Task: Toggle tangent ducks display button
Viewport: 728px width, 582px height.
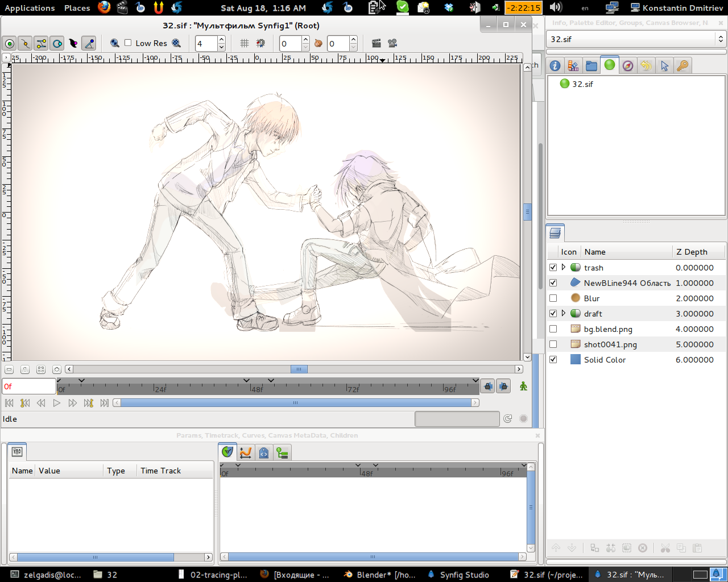Action: [x=41, y=43]
